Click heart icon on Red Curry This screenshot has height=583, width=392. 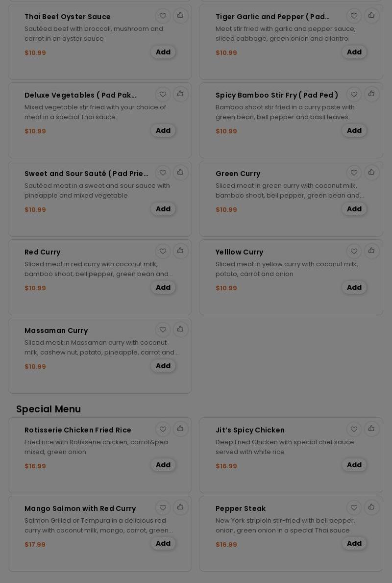point(163,252)
